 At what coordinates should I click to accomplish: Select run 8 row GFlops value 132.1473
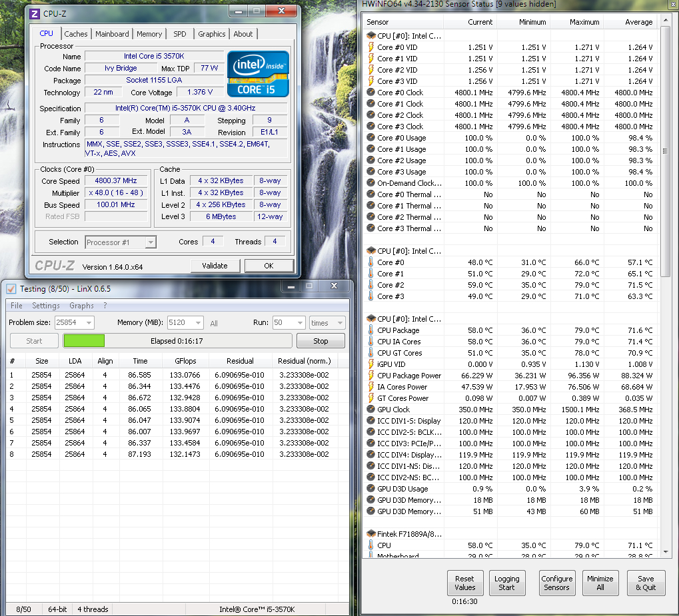[x=185, y=454]
